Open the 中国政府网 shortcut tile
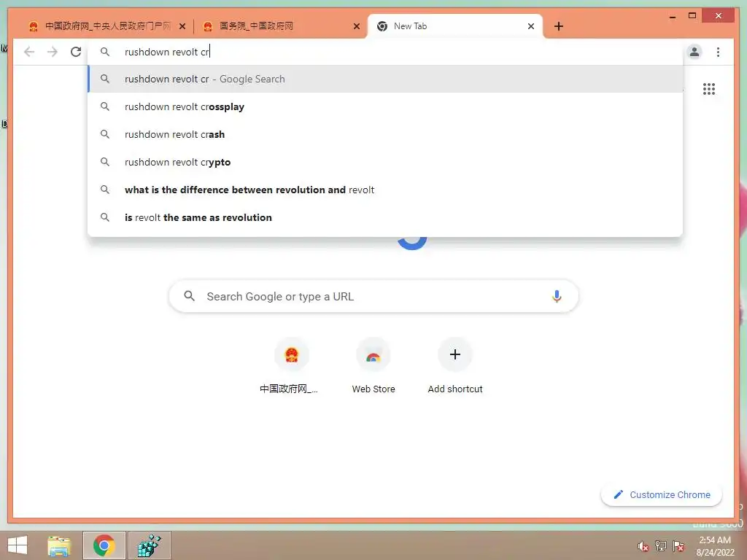 [289, 366]
